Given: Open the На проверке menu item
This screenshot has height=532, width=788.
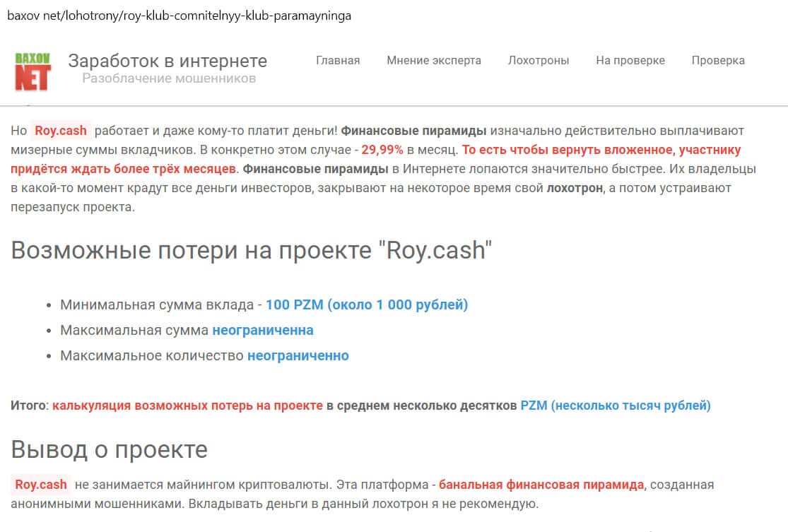Looking at the screenshot, I should pyautogui.click(x=630, y=60).
